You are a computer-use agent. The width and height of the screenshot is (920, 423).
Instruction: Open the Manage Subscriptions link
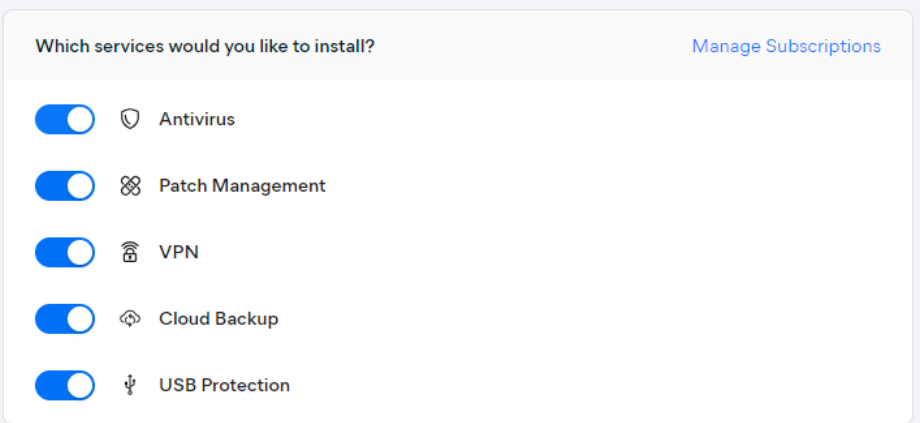[786, 46]
